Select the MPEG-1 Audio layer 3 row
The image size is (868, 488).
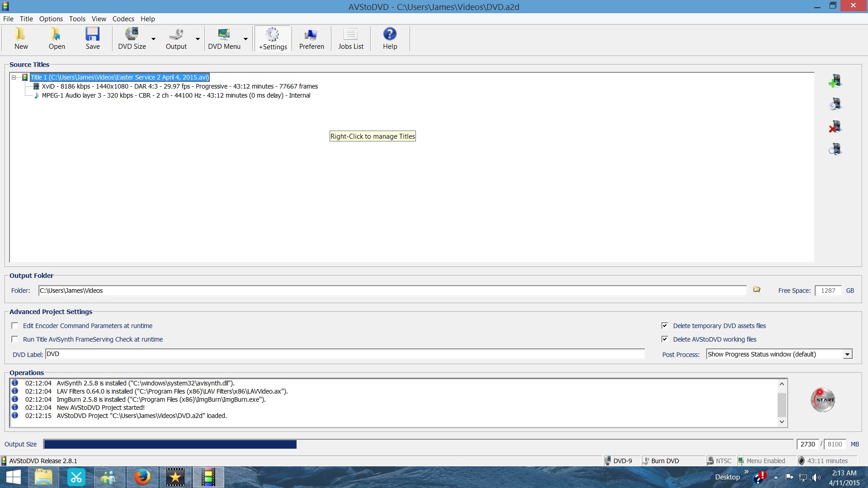click(176, 95)
